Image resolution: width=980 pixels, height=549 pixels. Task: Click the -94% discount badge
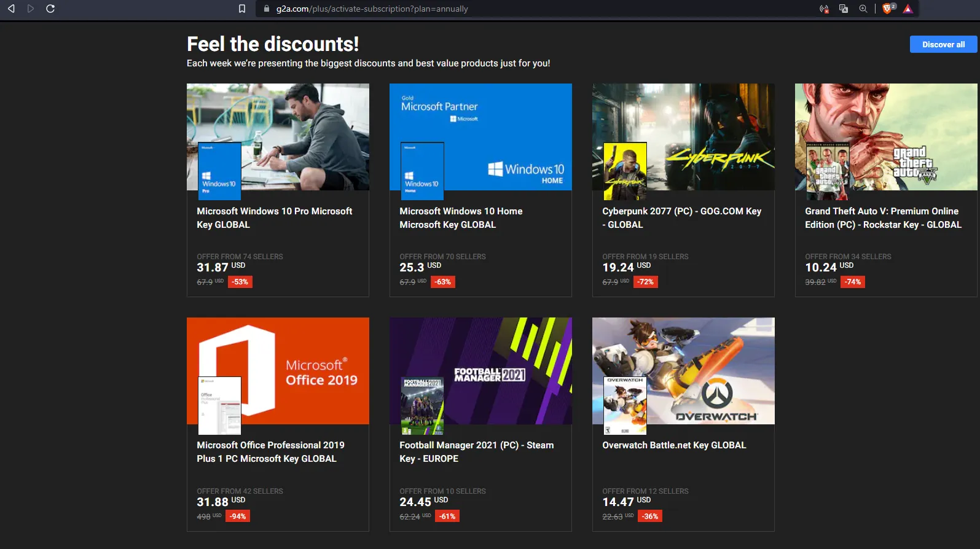pyautogui.click(x=238, y=516)
